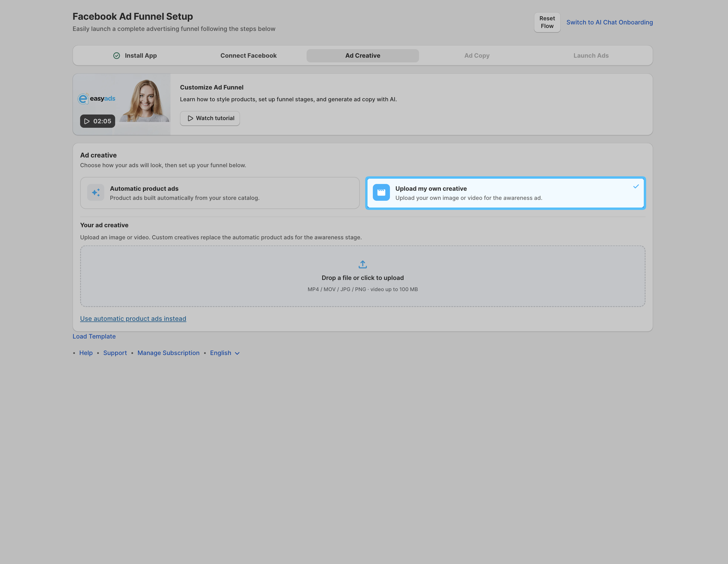Open the Ad Creative step tab
Screen dimensions: 728x564
363,56
